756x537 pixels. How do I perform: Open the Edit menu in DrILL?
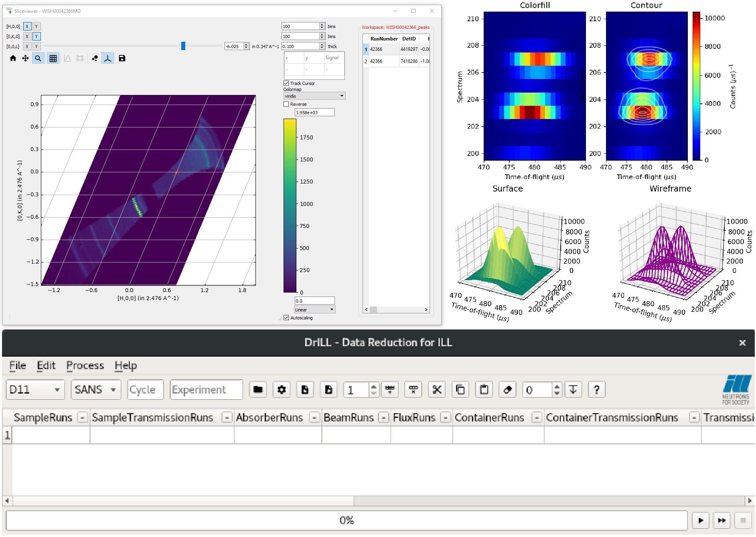click(46, 365)
